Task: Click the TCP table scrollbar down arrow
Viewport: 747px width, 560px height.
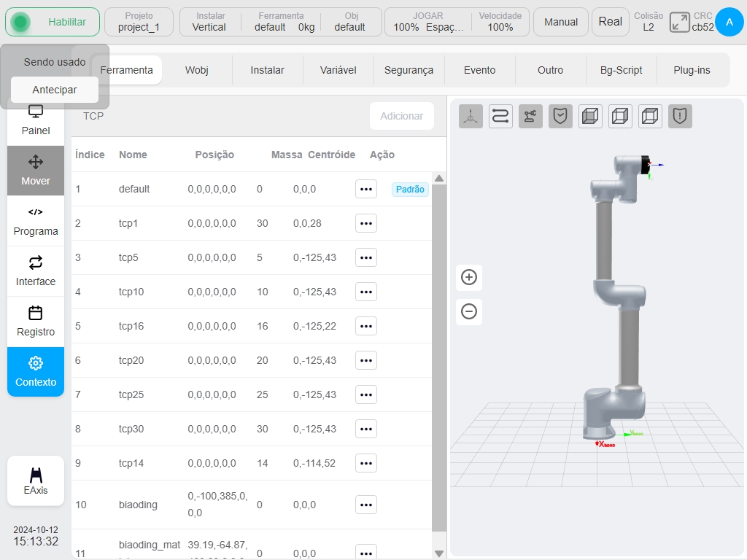Action: point(439,554)
